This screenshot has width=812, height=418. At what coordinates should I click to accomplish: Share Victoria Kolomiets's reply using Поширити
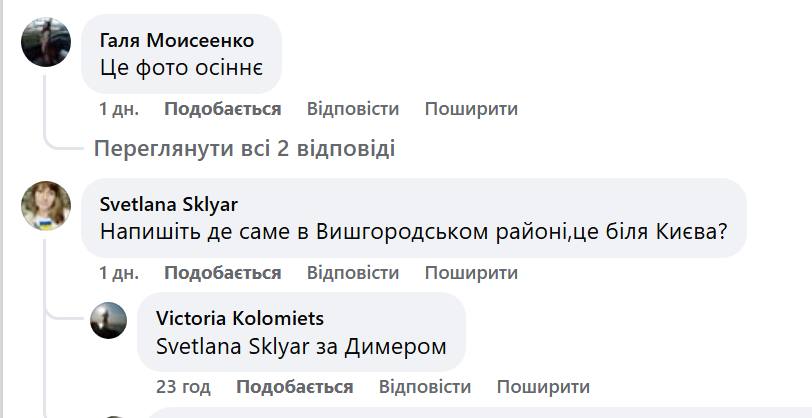click(543, 386)
